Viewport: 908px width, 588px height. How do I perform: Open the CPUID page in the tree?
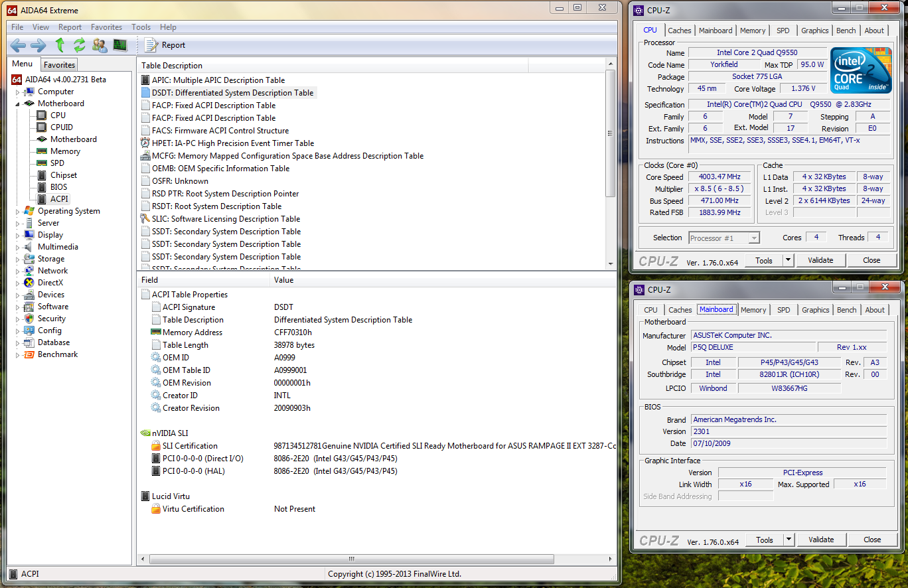pyautogui.click(x=62, y=127)
